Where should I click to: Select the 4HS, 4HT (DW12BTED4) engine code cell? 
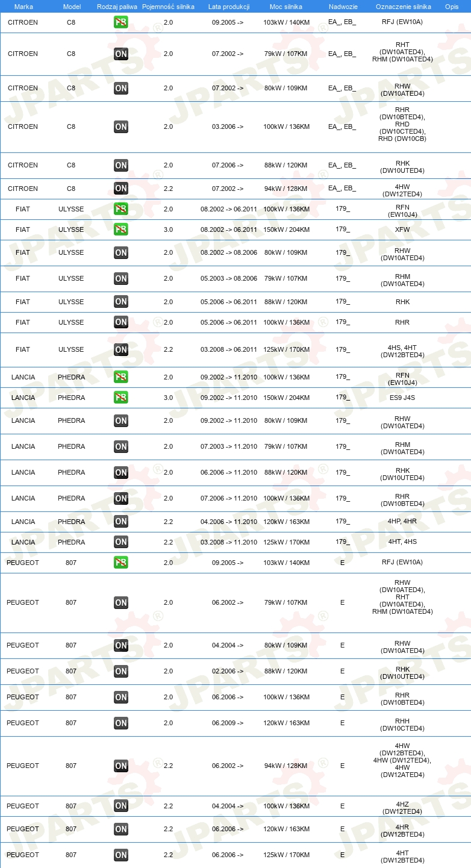(402, 351)
